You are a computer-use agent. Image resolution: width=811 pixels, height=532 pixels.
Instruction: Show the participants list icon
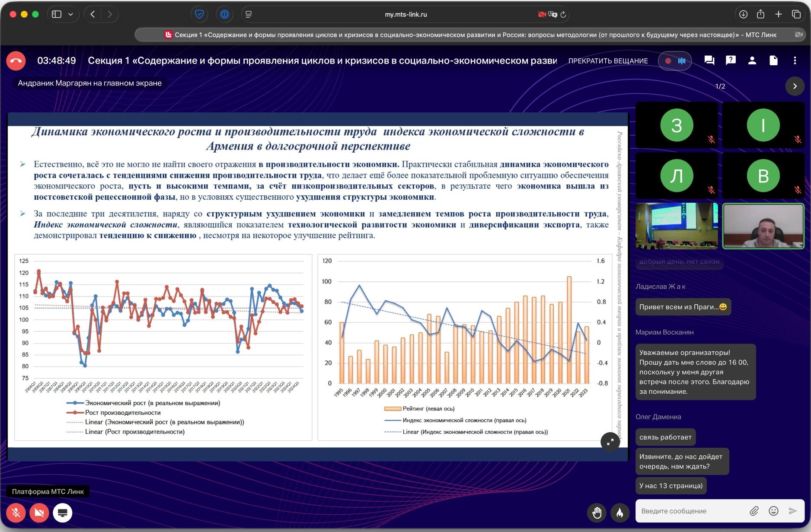(x=752, y=61)
